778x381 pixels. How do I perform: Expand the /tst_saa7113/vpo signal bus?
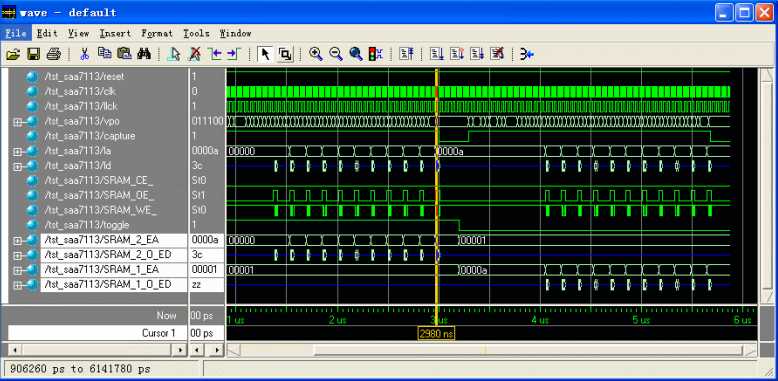[x=17, y=122]
